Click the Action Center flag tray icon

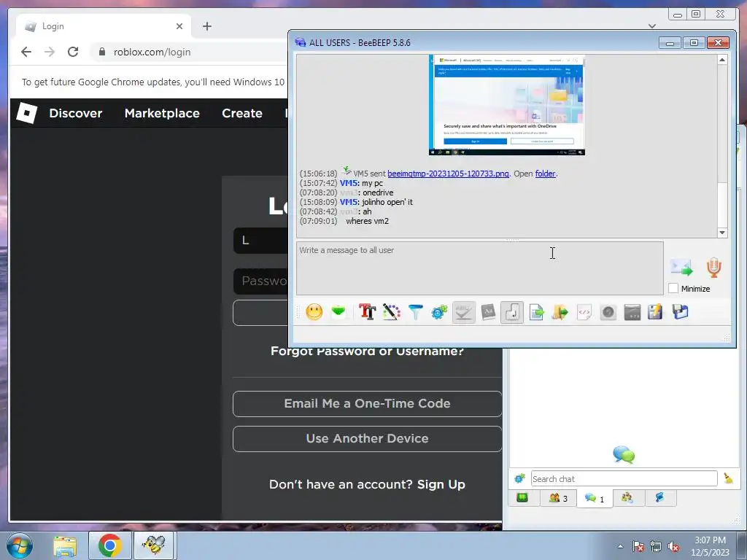pos(638,547)
